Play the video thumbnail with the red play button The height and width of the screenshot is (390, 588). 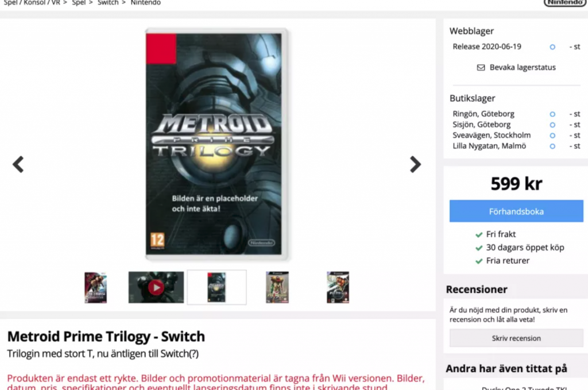pyautogui.click(x=156, y=288)
